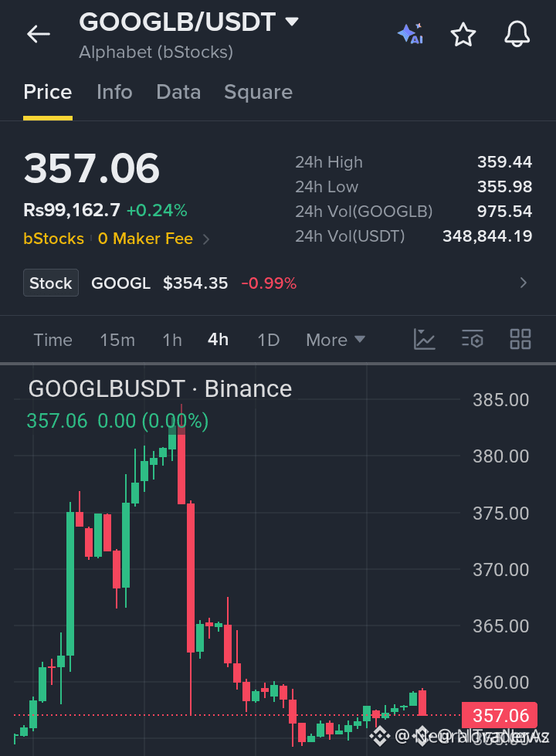
Task: Select the Time chart interval
Action: click(x=53, y=340)
